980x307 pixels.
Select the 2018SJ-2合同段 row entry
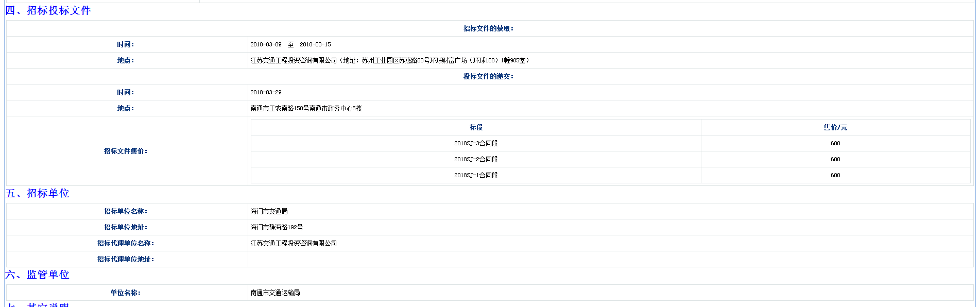point(476,160)
